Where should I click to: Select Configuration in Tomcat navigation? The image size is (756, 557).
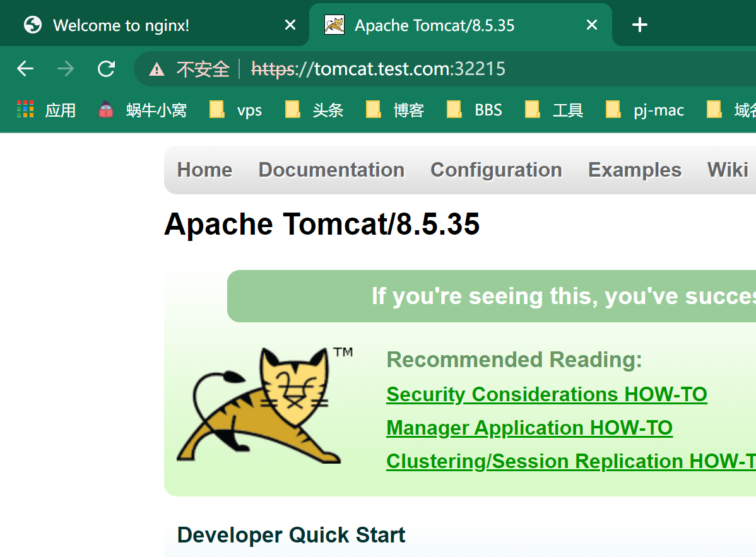(496, 170)
